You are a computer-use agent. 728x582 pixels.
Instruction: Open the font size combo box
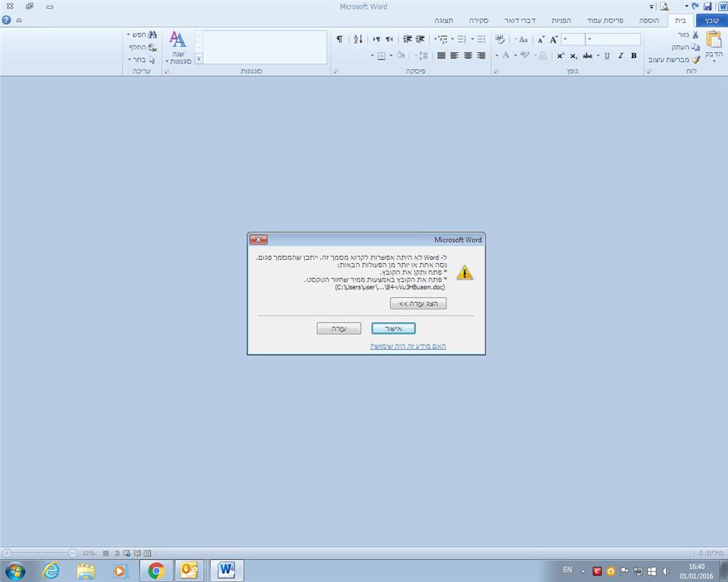pos(572,39)
